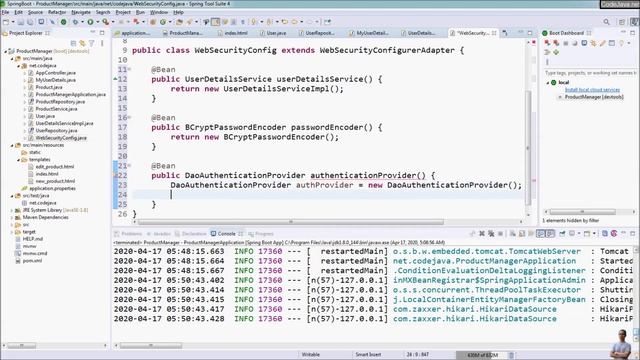The image size is (640, 360).
Task: Open the Refactor menu
Action: tap(57, 12)
